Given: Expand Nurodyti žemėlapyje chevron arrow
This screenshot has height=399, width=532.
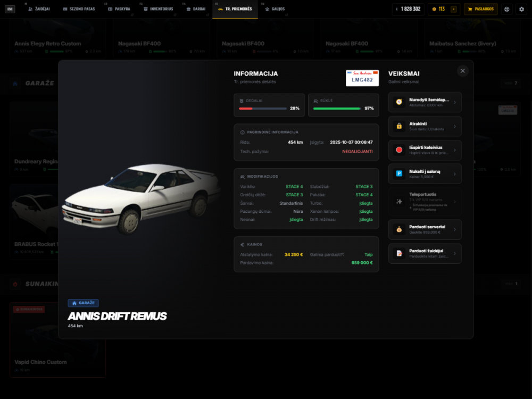Looking at the screenshot, I should coord(455,102).
